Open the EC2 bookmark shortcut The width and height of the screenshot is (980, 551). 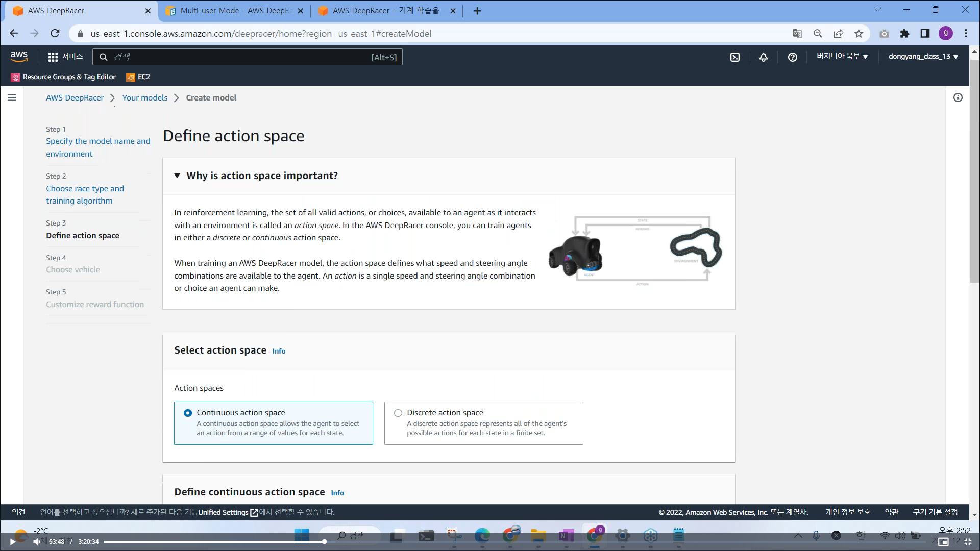(x=138, y=77)
